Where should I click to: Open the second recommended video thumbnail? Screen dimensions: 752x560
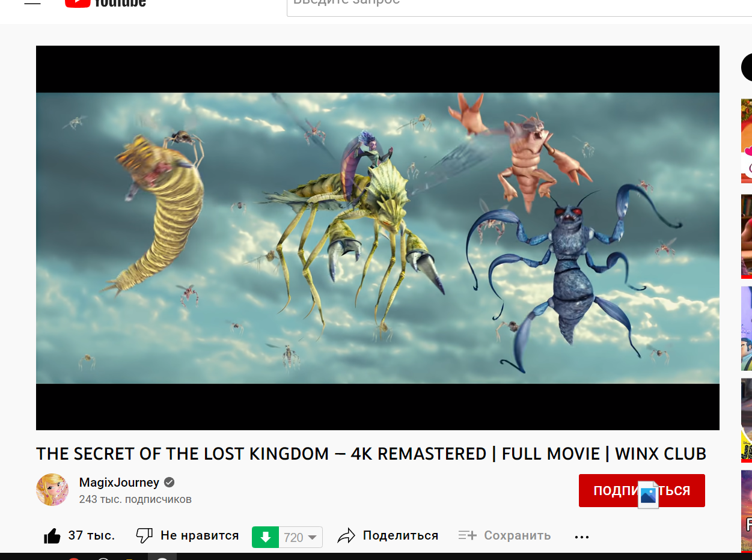coord(747,237)
